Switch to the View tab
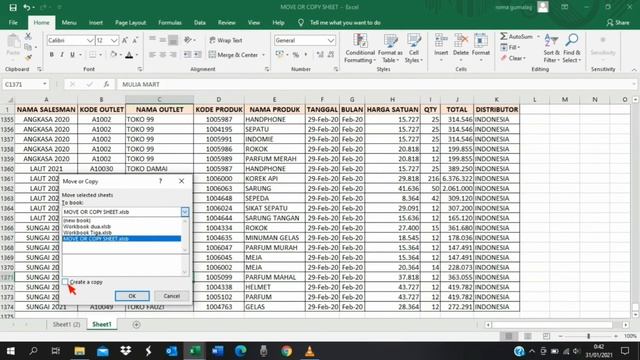The width and height of the screenshot is (640, 360). [253, 23]
